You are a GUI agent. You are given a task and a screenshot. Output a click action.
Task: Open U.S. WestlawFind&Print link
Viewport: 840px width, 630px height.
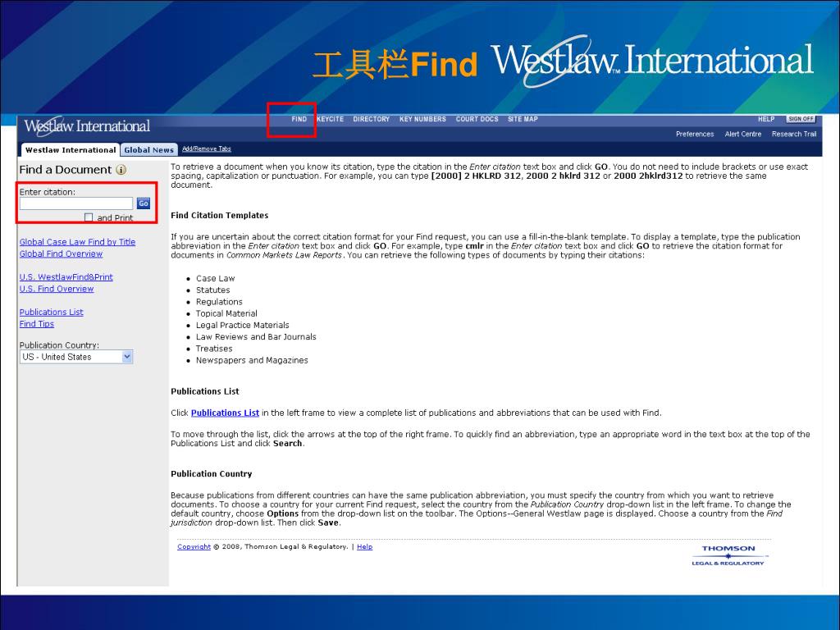coord(66,277)
